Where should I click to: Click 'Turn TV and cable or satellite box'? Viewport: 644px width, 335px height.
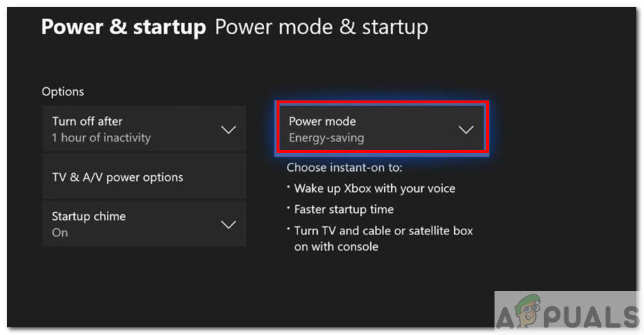click(x=383, y=230)
